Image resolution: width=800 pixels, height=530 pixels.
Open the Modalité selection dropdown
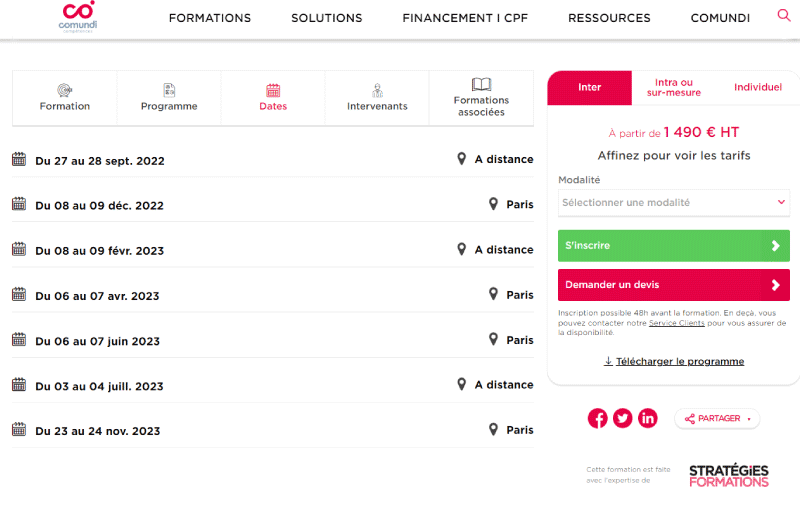pyautogui.click(x=673, y=203)
